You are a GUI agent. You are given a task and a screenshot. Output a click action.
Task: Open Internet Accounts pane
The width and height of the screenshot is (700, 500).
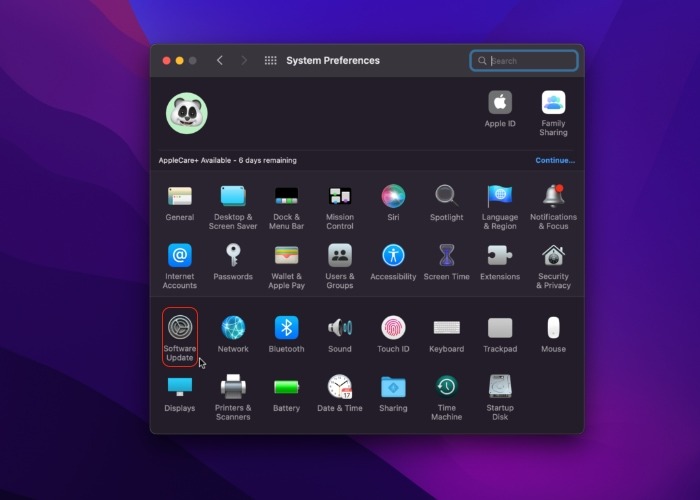click(179, 267)
